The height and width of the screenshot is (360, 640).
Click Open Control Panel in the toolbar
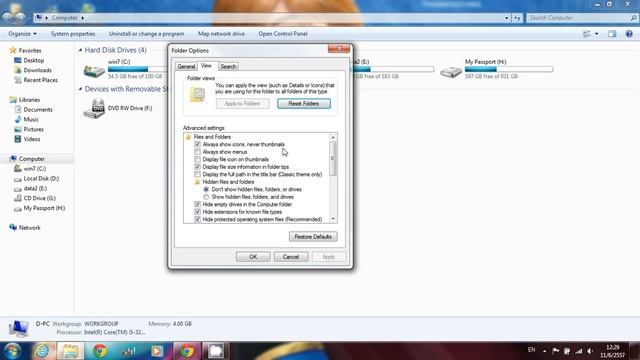(283, 34)
